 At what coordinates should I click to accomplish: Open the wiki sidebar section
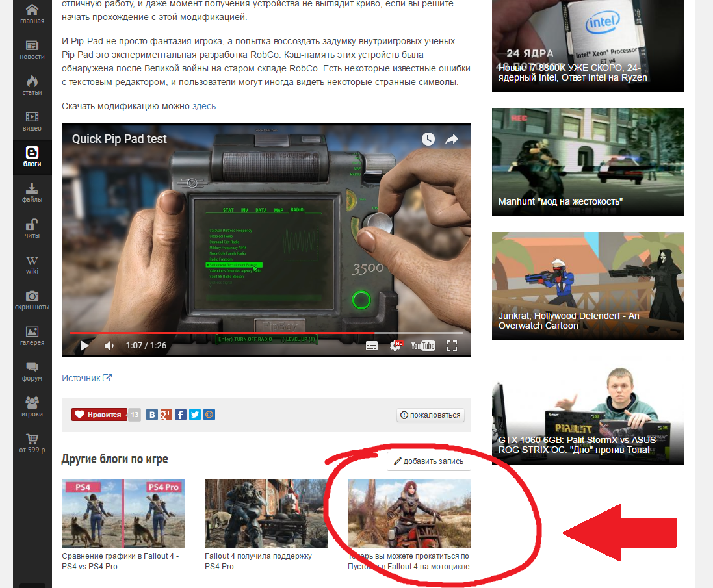tap(32, 264)
